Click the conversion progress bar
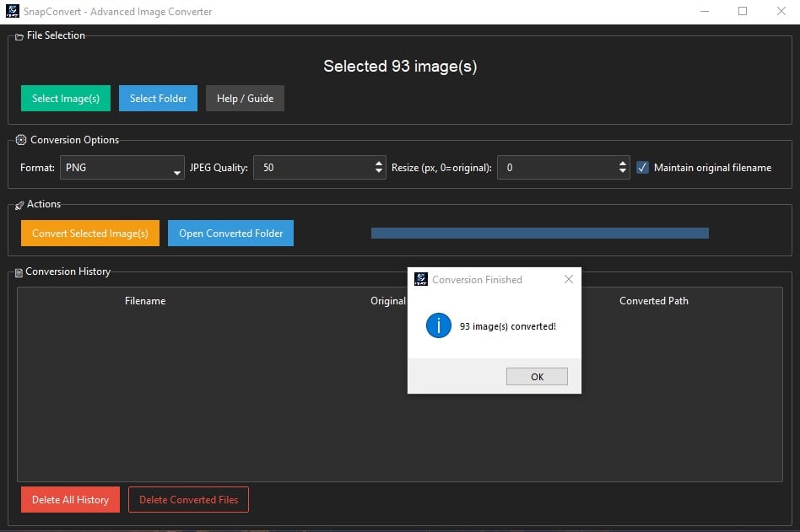 tap(540, 234)
